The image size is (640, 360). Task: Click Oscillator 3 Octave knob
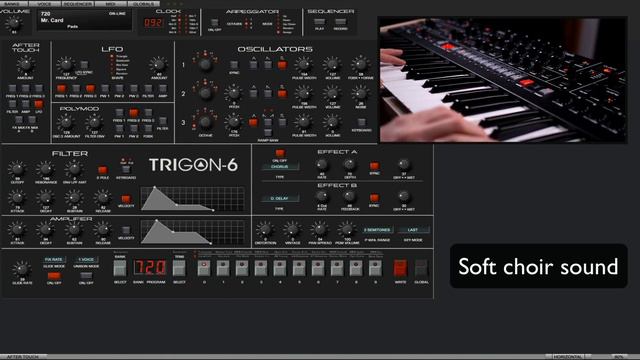tap(205, 122)
